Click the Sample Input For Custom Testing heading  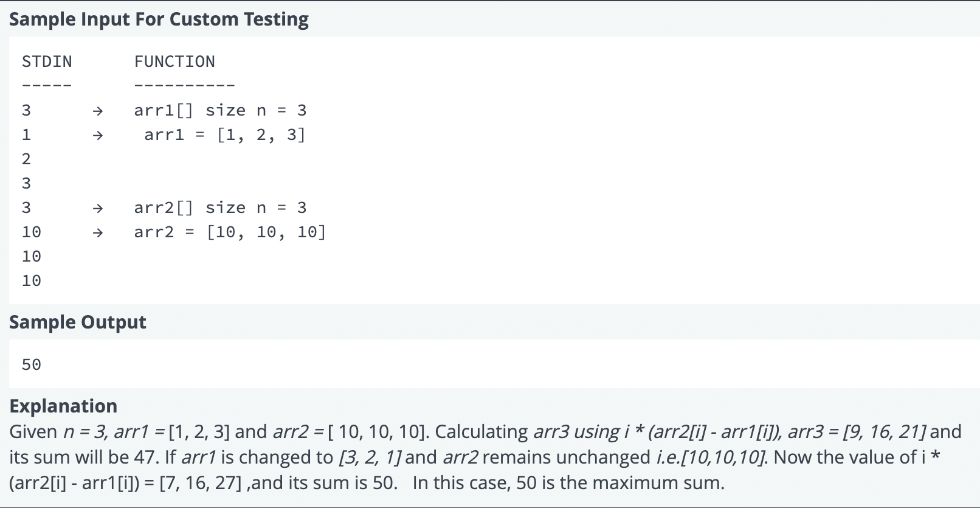click(x=159, y=19)
